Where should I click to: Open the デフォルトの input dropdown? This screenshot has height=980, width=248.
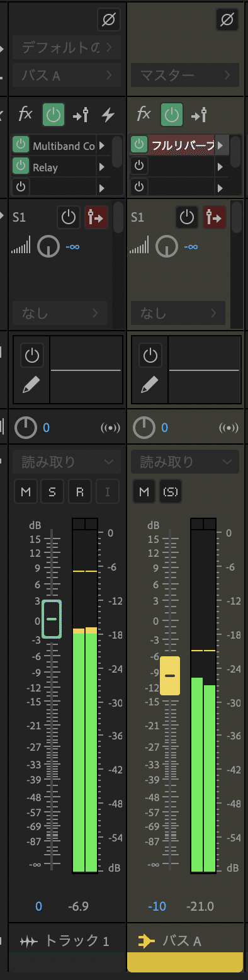[x=66, y=47]
